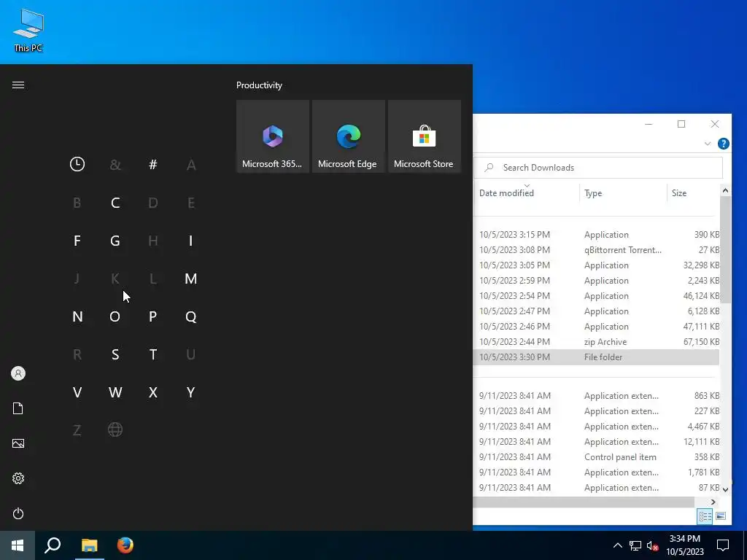Image resolution: width=747 pixels, height=560 pixels.
Task: Jump to the # apps section
Action: coord(153,165)
